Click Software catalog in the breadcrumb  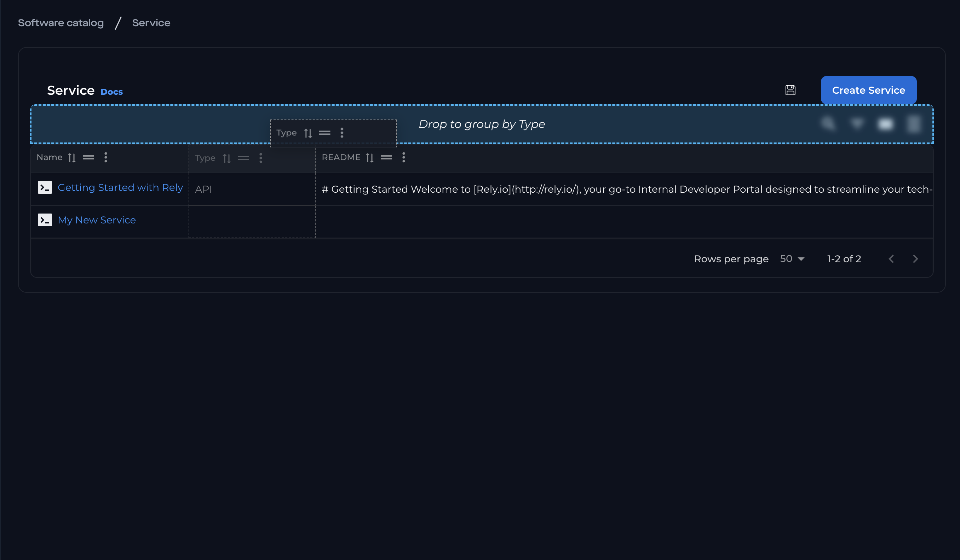[61, 23]
